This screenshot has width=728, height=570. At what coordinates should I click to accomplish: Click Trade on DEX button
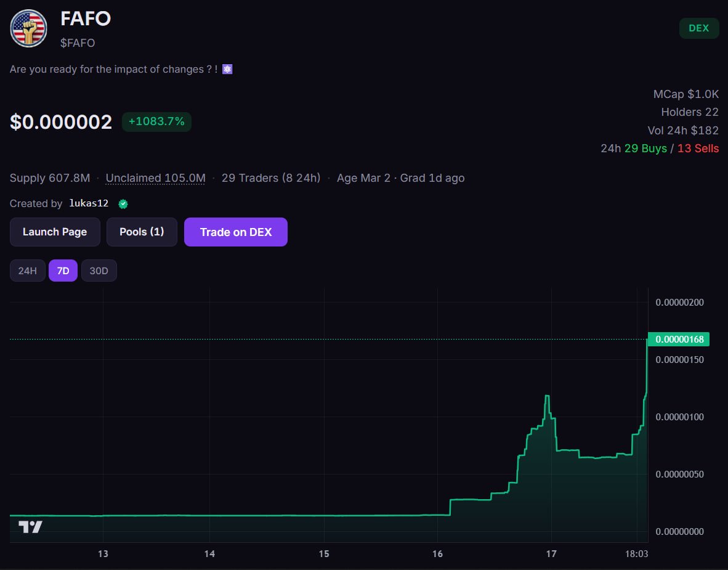(x=236, y=232)
